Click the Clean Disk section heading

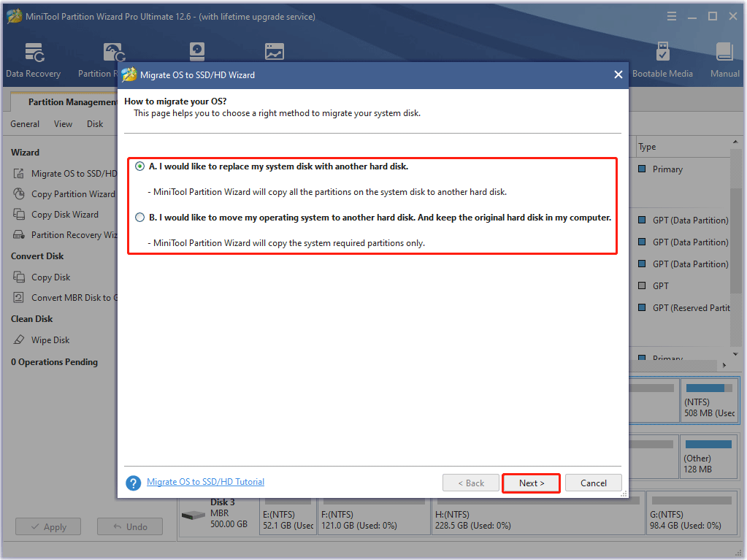[32, 318]
